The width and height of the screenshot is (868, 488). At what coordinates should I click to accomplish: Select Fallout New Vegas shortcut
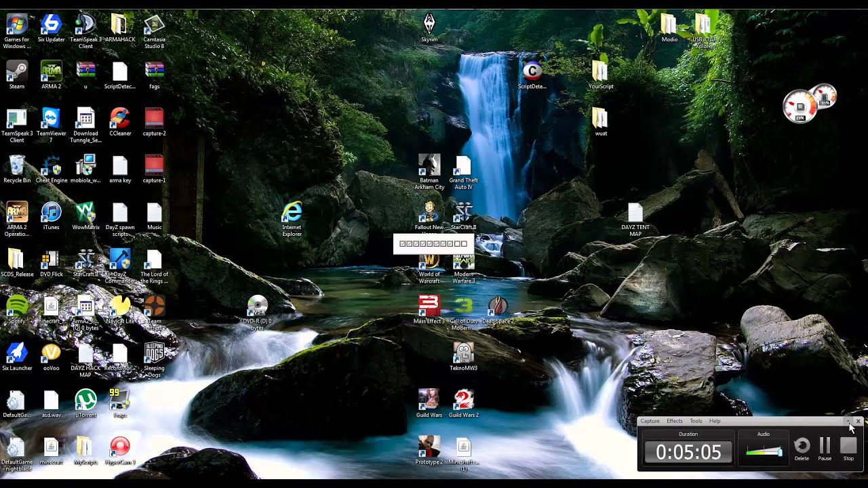click(x=429, y=216)
